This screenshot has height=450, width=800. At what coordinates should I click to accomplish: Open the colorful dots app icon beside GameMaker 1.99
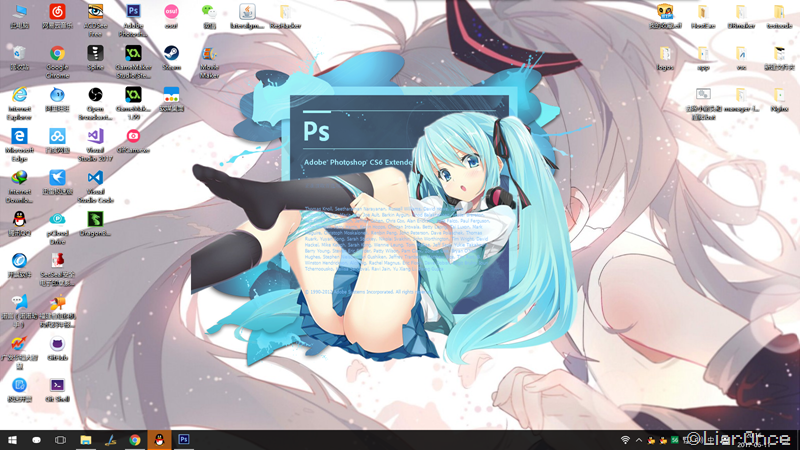pyautogui.click(x=171, y=94)
